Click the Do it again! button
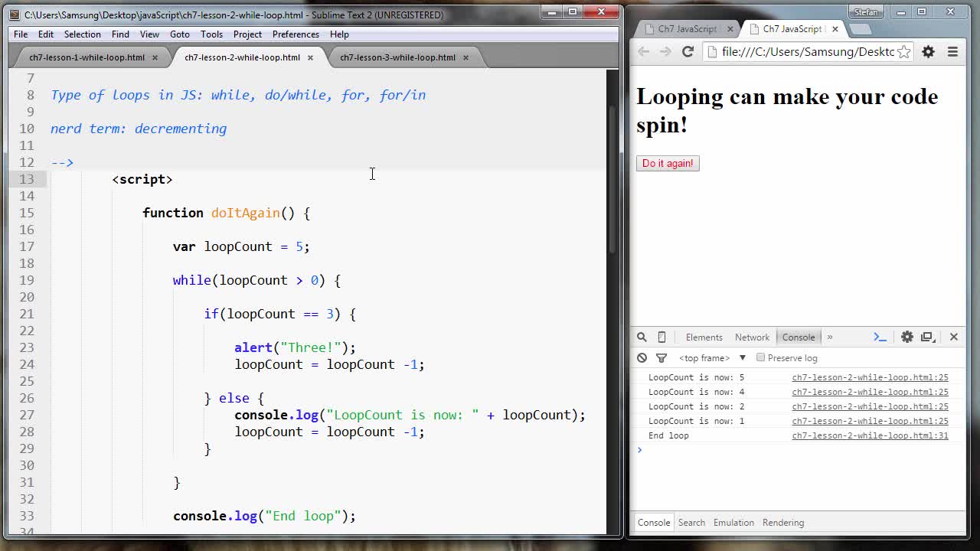This screenshot has height=551, width=980. click(x=668, y=163)
